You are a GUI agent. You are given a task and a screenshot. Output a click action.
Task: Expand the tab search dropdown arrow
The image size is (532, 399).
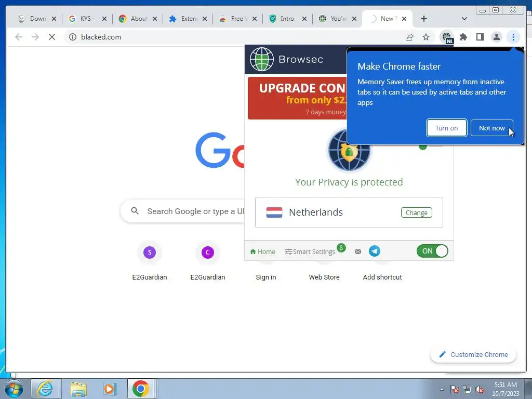point(464,19)
